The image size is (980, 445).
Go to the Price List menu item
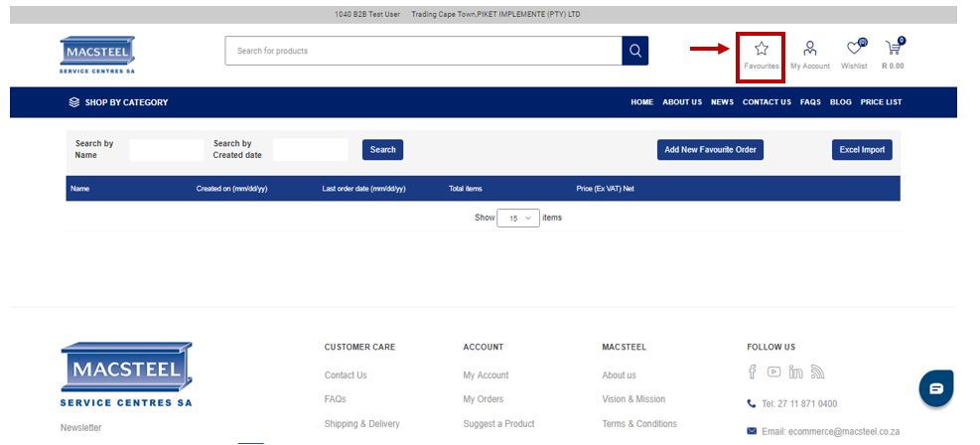(x=881, y=102)
